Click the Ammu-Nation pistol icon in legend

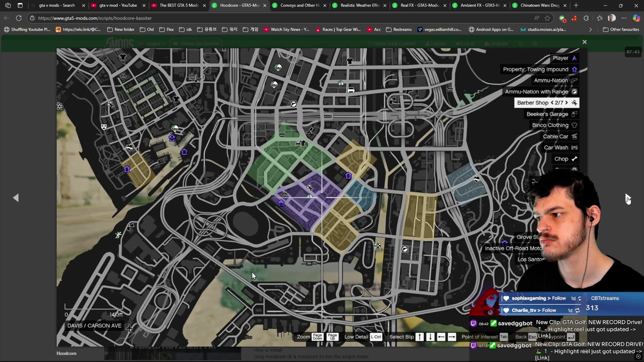575,80
